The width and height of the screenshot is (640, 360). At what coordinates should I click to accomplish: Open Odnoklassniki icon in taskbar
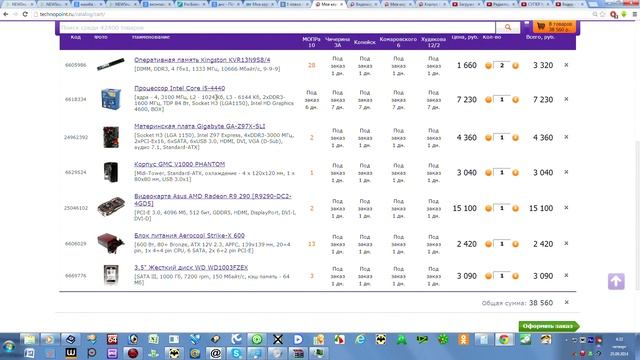click(x=464, y=339)
